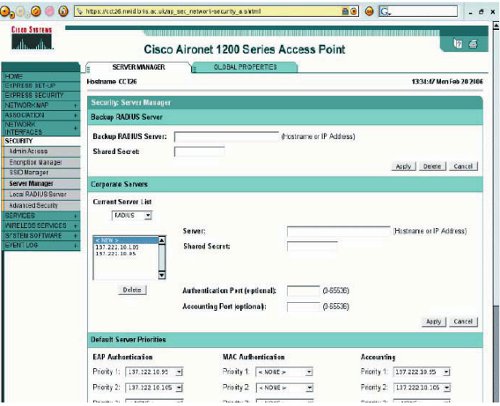Screen dimensions: 500x406
Task: Open the RADIUS server type dropdown
Action: [x=132, y=215]
